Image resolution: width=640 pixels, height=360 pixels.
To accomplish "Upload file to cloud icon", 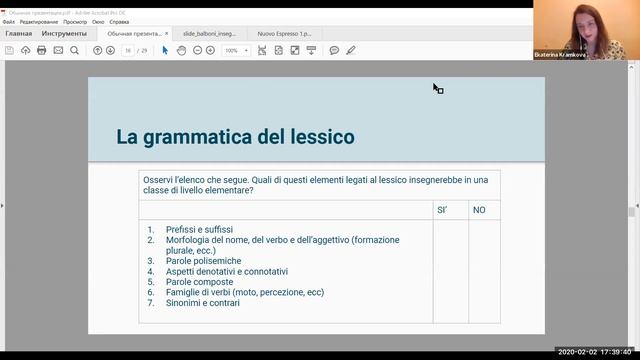I will coord(26,50).
